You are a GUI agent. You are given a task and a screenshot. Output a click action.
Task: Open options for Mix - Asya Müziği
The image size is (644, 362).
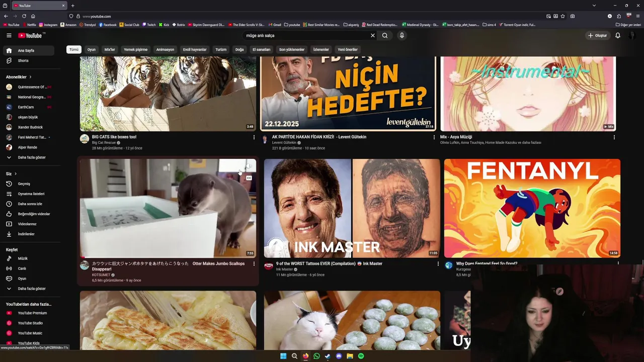tap(614, 137)
